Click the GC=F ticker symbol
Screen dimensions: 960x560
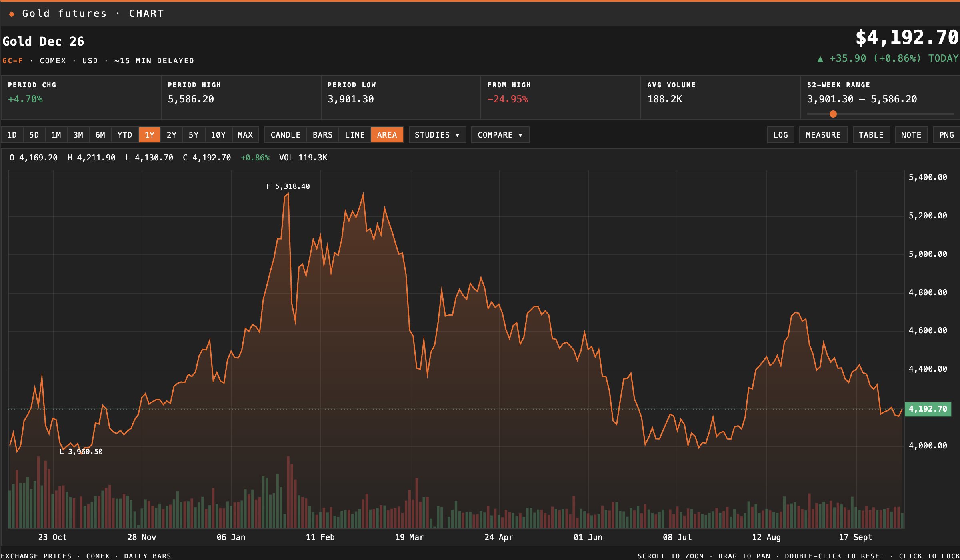pyautogui.click(x=13, y=61)
